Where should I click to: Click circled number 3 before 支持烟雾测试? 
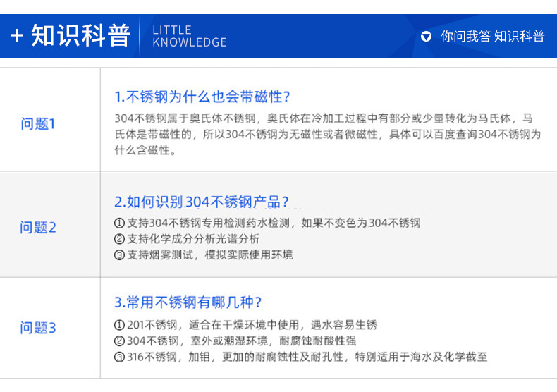[119, 255]
